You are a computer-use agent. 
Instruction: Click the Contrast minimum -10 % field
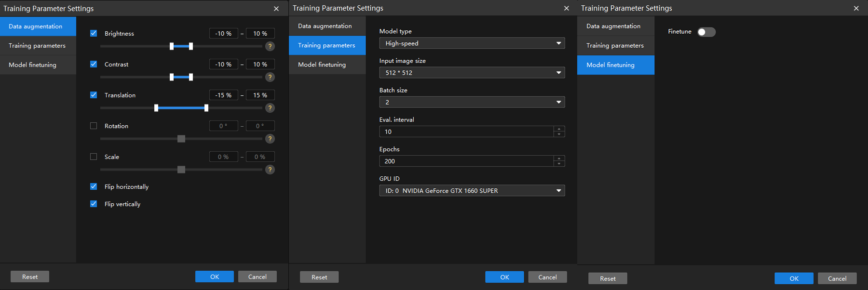[x=223, y=64]
